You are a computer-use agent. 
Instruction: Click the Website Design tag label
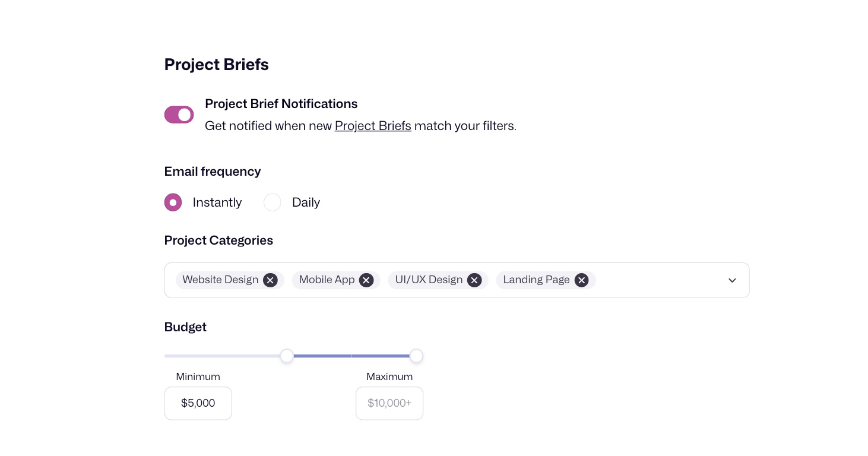220,280
